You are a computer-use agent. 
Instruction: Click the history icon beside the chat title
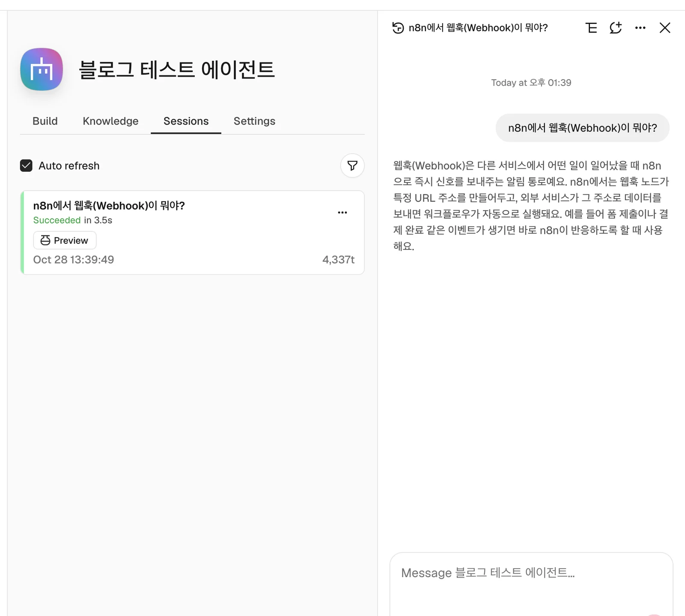pyautogui.click(x=398, y=28)
